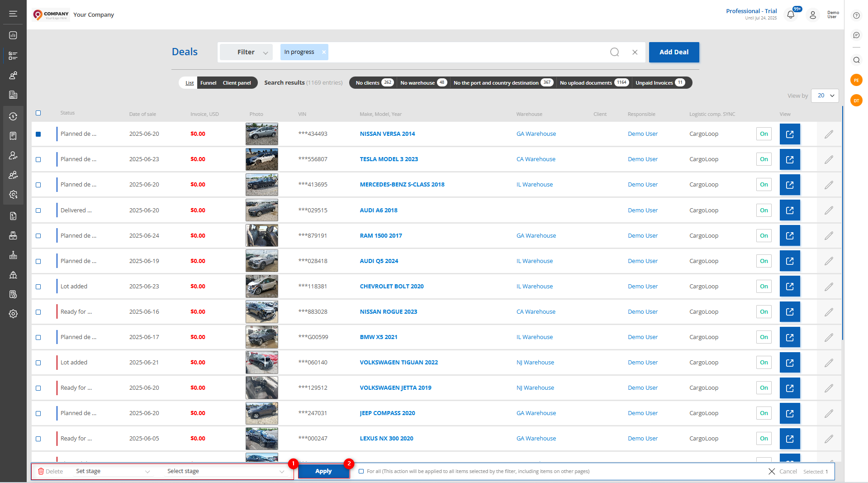The image size is (868, 483).
Task: Click the magnifier icon in Deals search bar
Action: (614, 52)
